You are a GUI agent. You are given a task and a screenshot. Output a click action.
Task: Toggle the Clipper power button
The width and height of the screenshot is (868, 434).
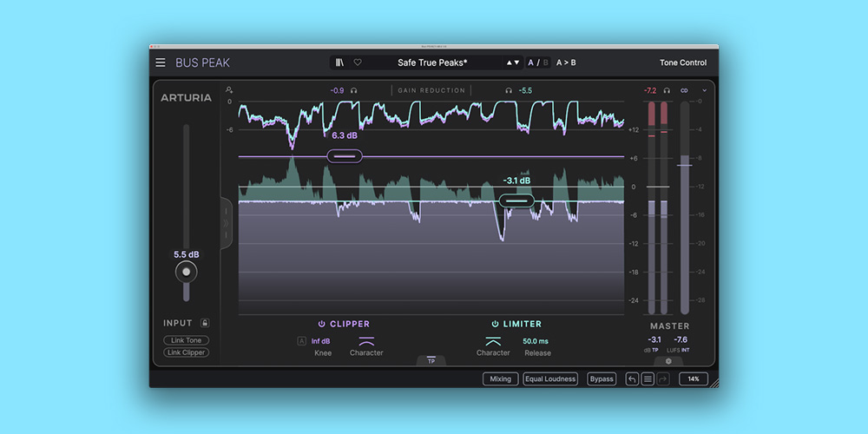coord(321,324)
